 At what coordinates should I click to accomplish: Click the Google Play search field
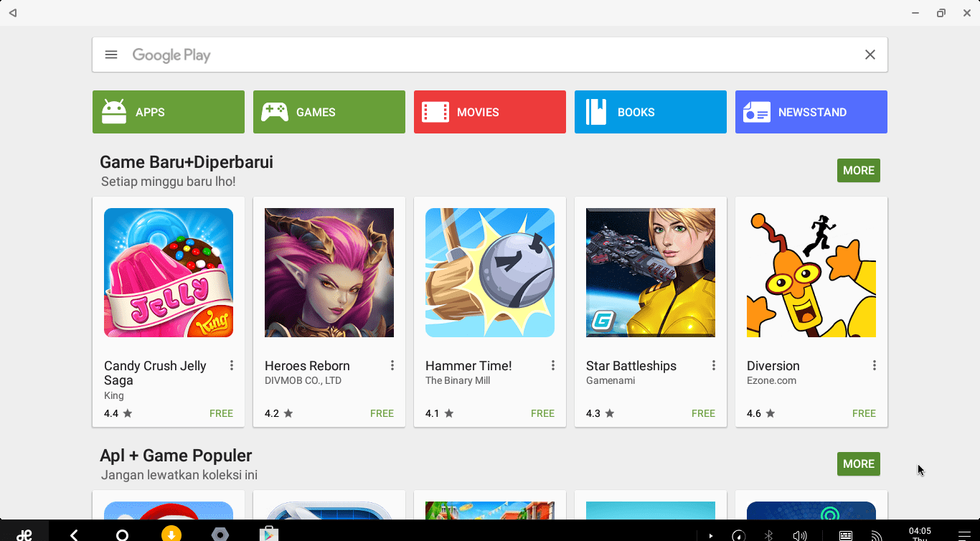point(490,55)
